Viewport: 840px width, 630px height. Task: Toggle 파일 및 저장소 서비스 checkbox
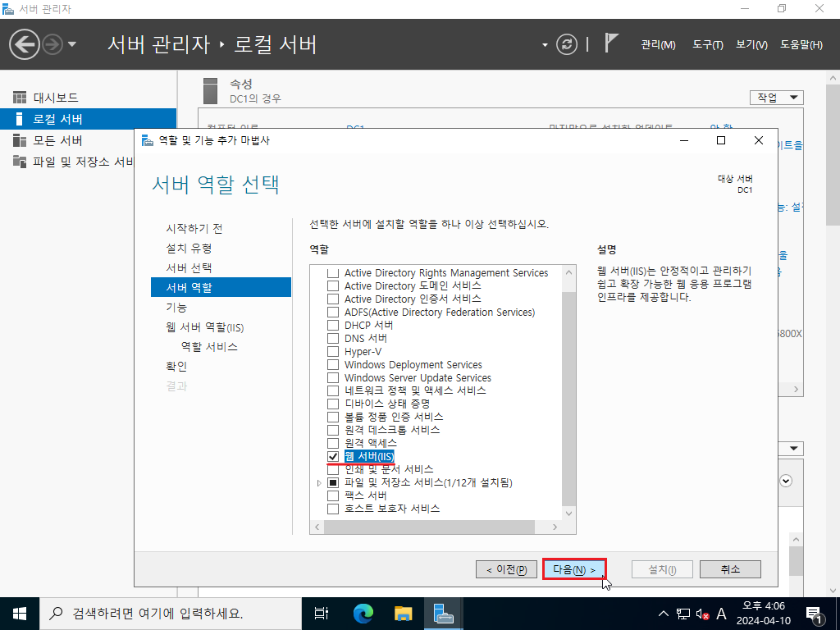coord(333,482)
